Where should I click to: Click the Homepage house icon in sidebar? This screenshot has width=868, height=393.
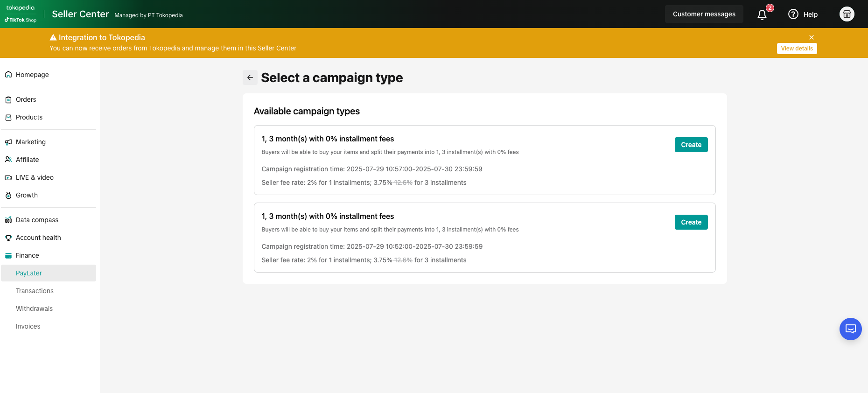(x=8, y=75)
